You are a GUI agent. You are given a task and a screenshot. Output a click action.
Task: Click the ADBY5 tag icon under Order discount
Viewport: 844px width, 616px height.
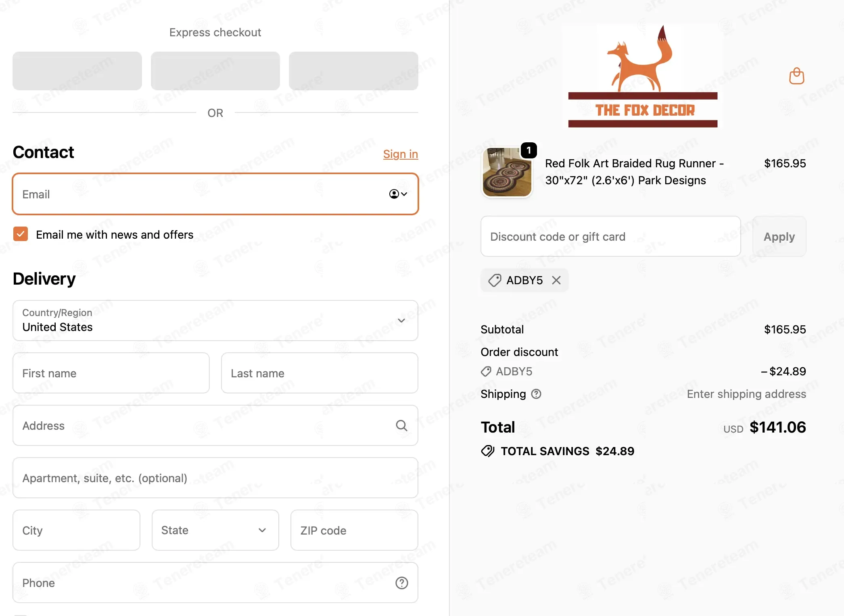click(486, 371)
